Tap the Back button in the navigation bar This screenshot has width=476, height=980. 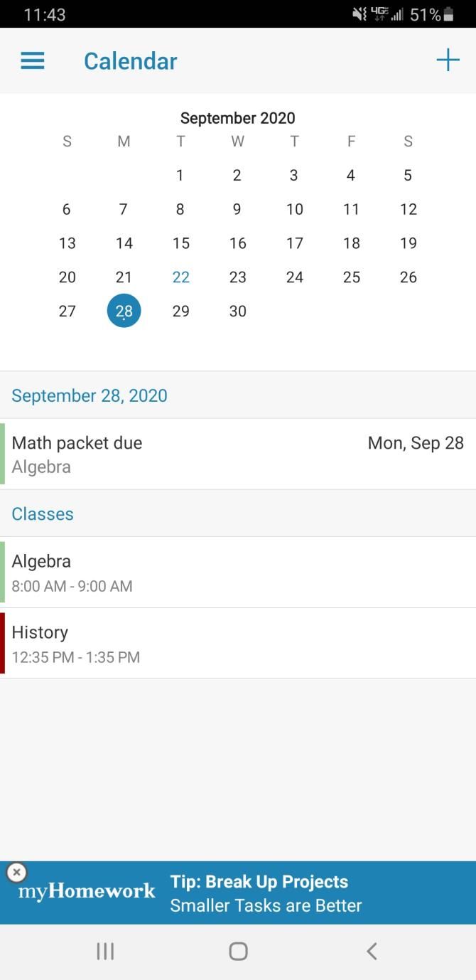click(372, 950)
